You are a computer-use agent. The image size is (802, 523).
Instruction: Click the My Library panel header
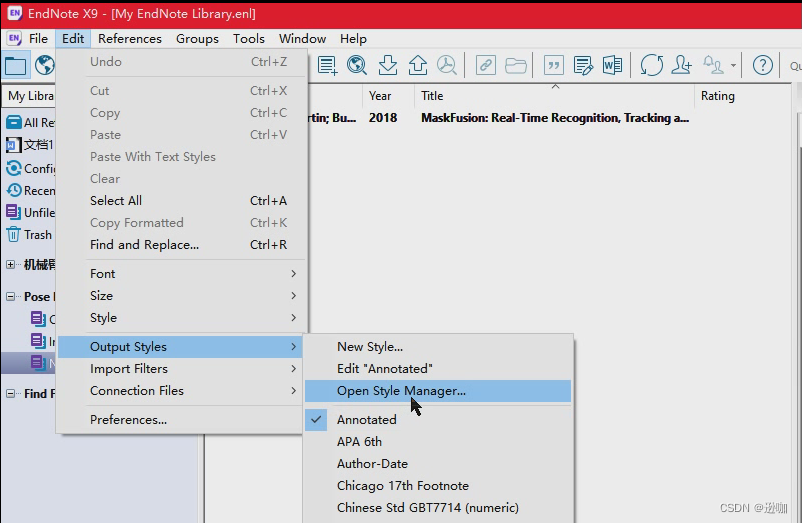click(30, 96)
